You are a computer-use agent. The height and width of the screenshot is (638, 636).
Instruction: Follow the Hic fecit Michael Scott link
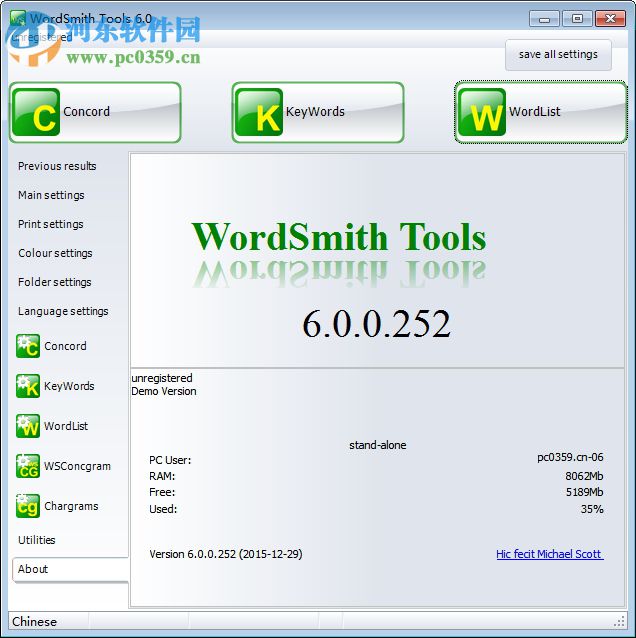pyautogui.click(x=550, y=554)
